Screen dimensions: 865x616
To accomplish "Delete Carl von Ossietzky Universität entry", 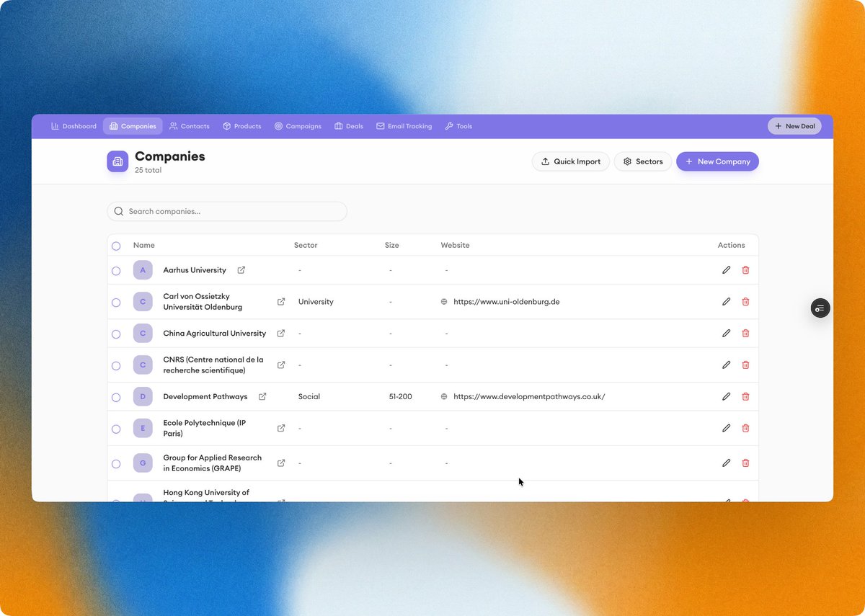I will [745, 302].
